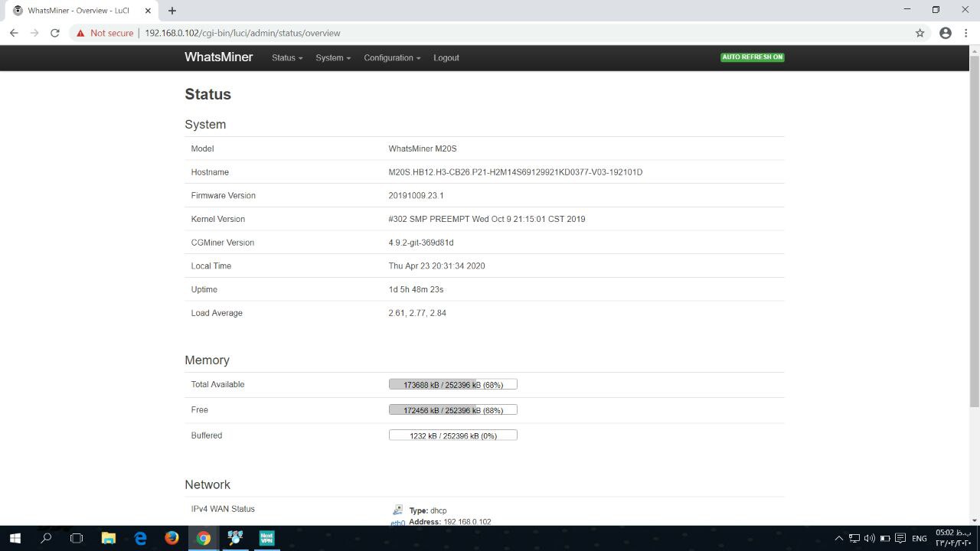
Task: Launch Microsoft Edge from taskbar
Action: coord(140,538)
